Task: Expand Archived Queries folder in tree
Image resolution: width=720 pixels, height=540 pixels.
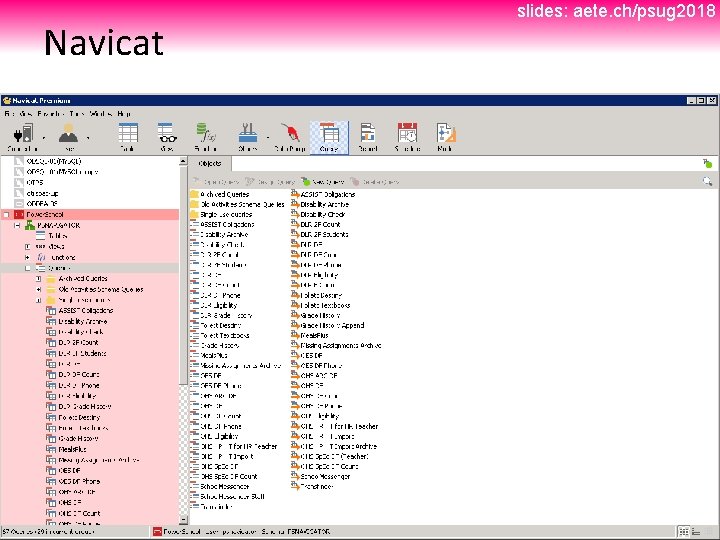Action: 39,279
